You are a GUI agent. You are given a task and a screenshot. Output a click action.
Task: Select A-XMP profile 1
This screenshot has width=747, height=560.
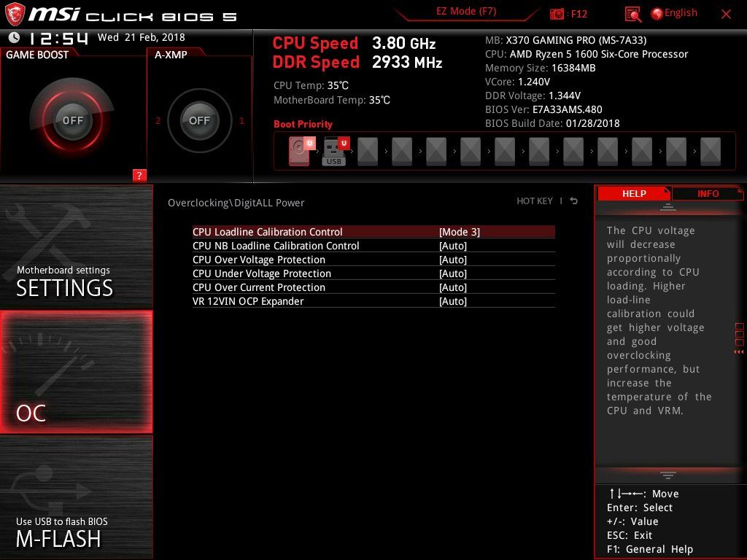[241, 120]
